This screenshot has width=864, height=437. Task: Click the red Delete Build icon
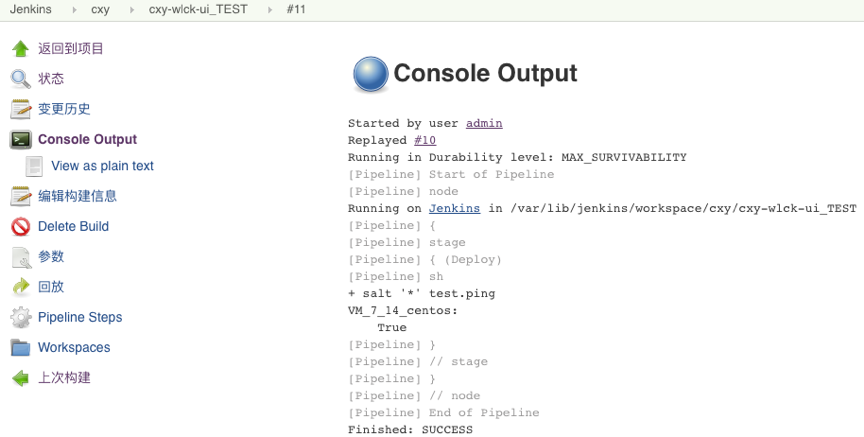(x=20, y=227)
